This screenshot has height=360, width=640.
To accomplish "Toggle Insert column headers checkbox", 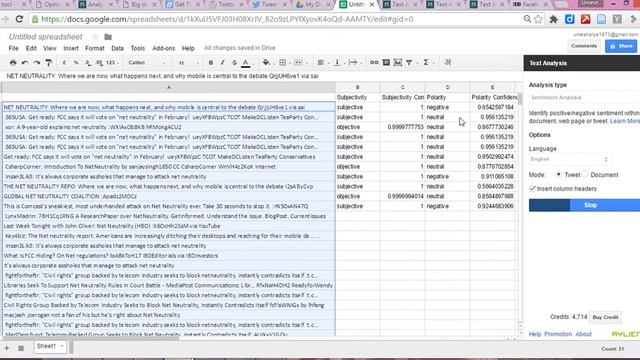I will [x=532, y=189].
